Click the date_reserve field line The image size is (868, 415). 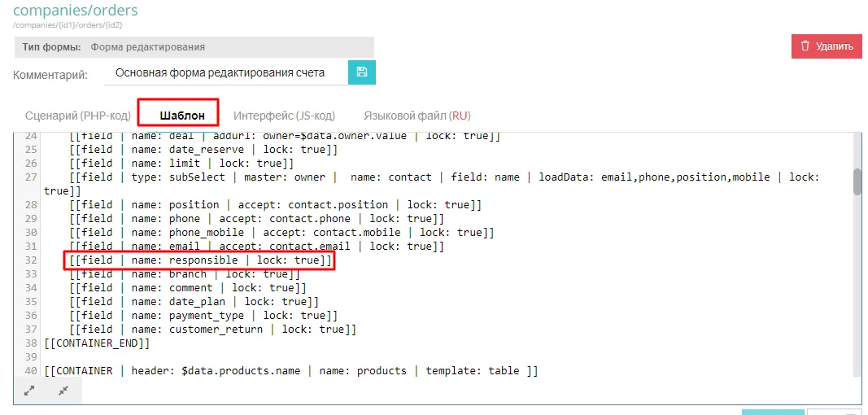click(203, 150)
